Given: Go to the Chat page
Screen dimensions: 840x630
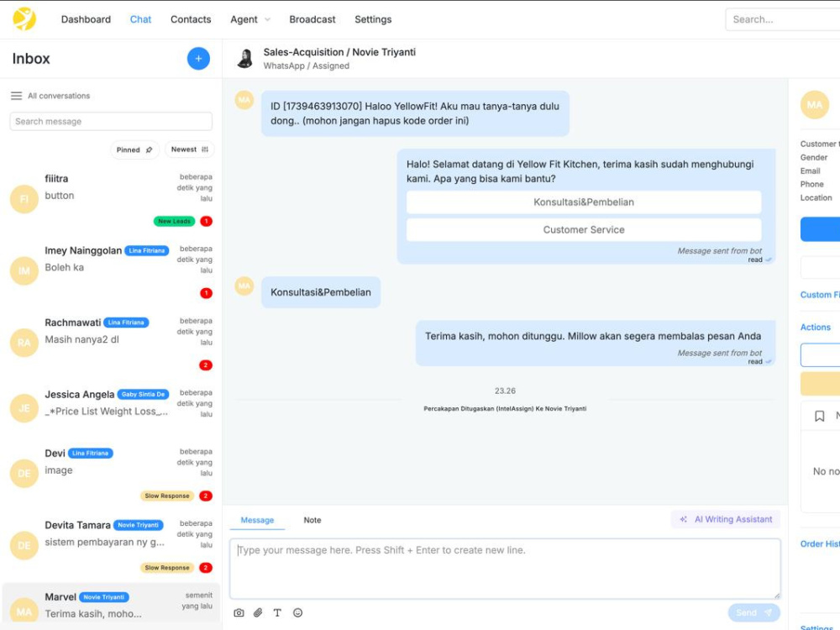Looking at the screenshot, I should pyautogui.click(x=140, y=19).
